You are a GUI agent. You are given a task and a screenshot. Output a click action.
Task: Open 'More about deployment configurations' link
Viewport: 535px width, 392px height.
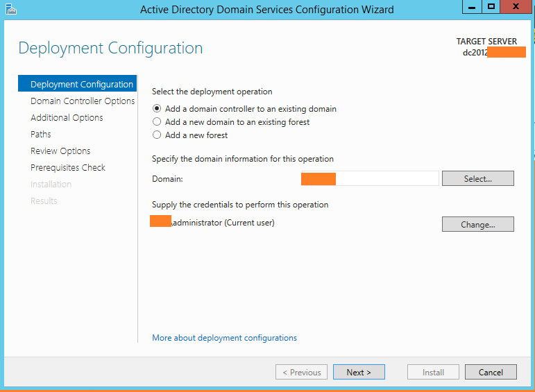[224, 338]
